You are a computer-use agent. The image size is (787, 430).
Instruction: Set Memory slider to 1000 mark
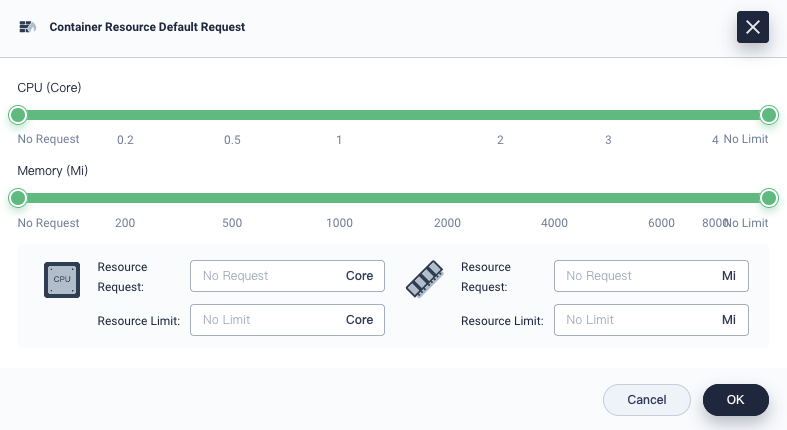click(340, 198)
